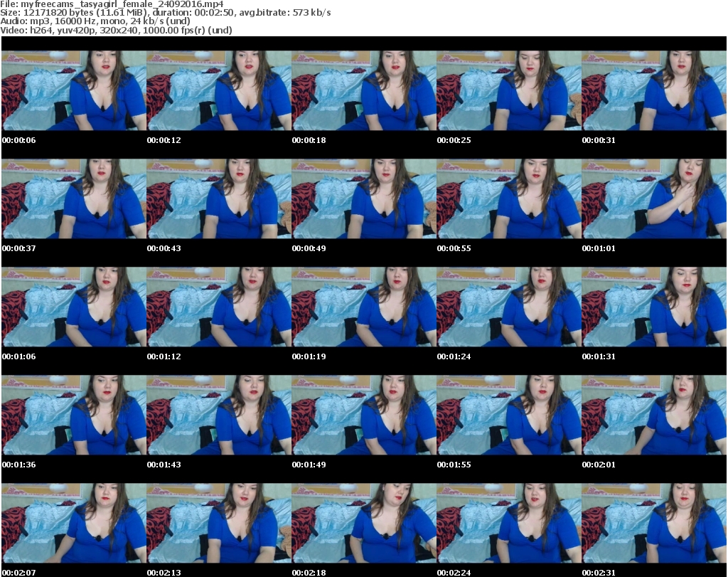This screenshot has width=728, height=577.
Task: Click the 'Audio: mp3, 16000 Hz' info line
Action: 95,21
